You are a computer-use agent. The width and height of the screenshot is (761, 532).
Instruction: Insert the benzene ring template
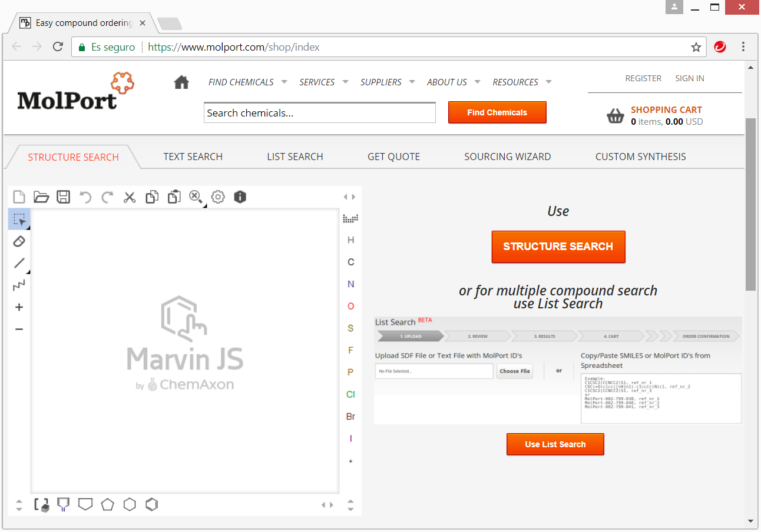click(x=151, y=504)
